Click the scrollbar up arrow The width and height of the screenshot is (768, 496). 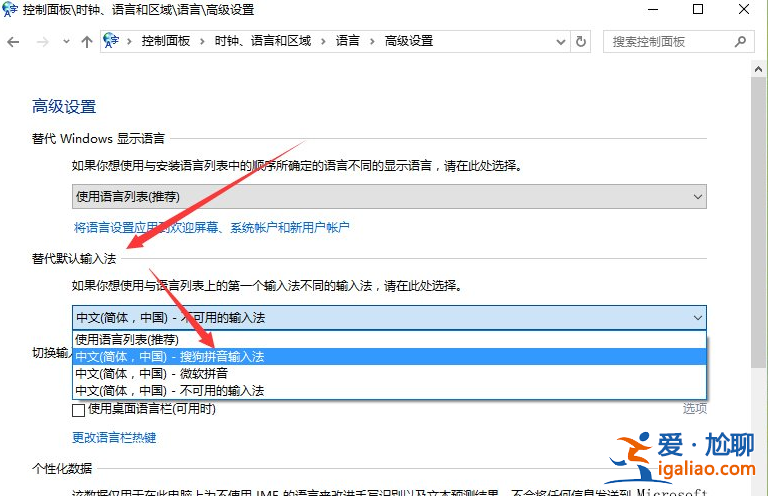point(759,69)
